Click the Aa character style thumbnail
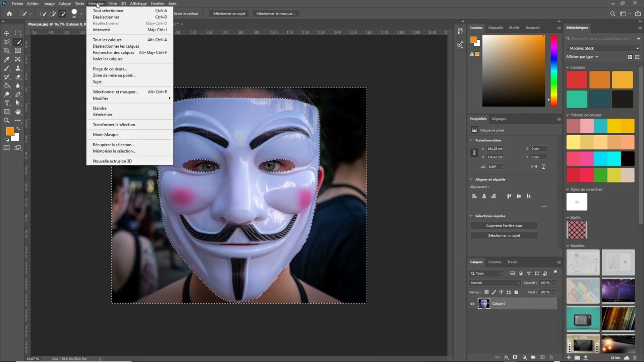Image resolution: width=644 pixels, height=362 pixels. click(577, 202)
